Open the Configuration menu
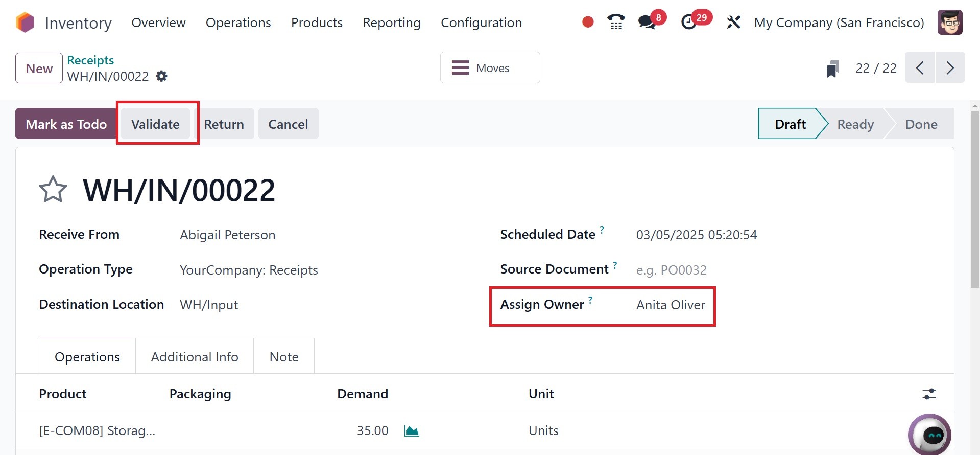Viewport: 980px width, 455px height. (x=482, y=22)
